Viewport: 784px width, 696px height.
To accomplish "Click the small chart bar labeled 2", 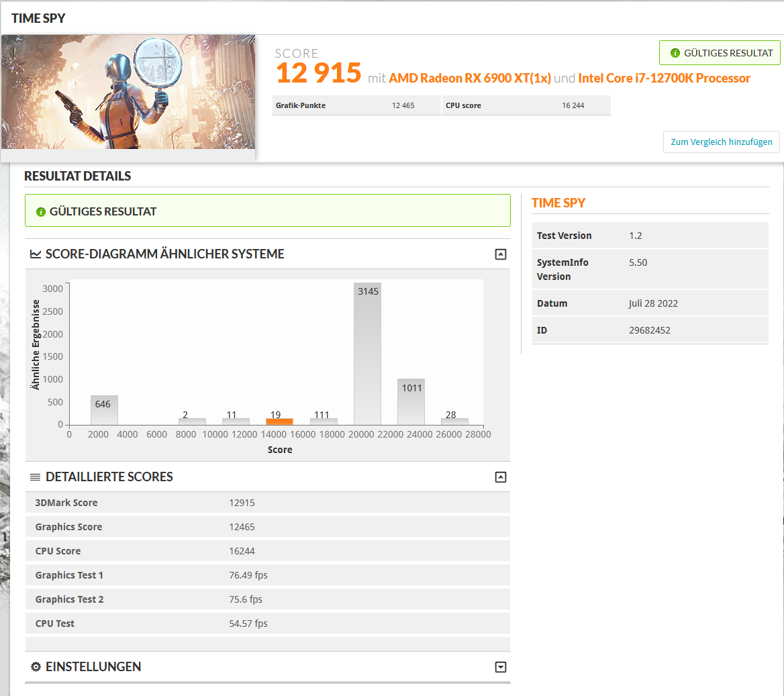I will [x=192, y=421].
